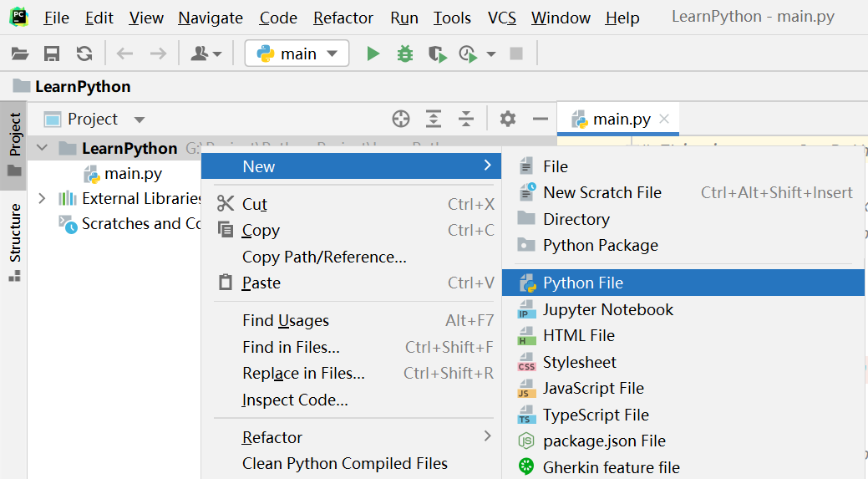Open the Code menu
This screenshot has width=868, height=479.
tap(278, 18)
